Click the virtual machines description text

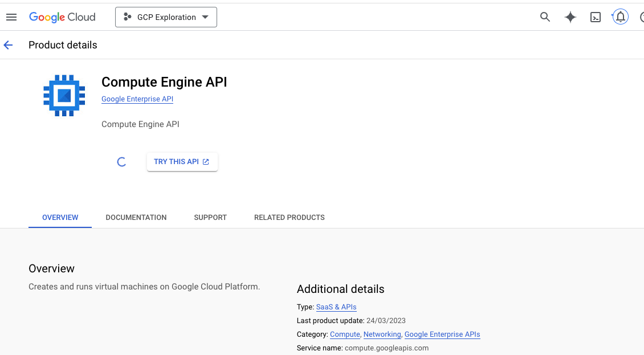pyautogui.click(x=144, y=287)
